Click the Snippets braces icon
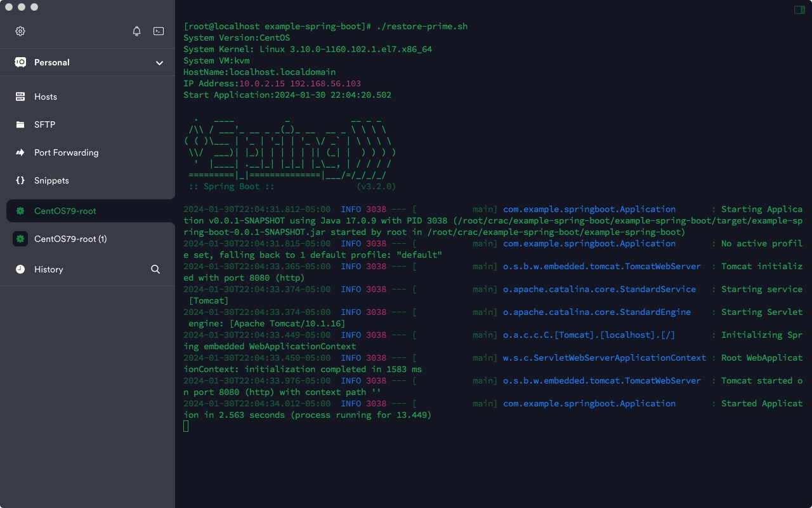This screenshot has width=812, height=508. 20,180
